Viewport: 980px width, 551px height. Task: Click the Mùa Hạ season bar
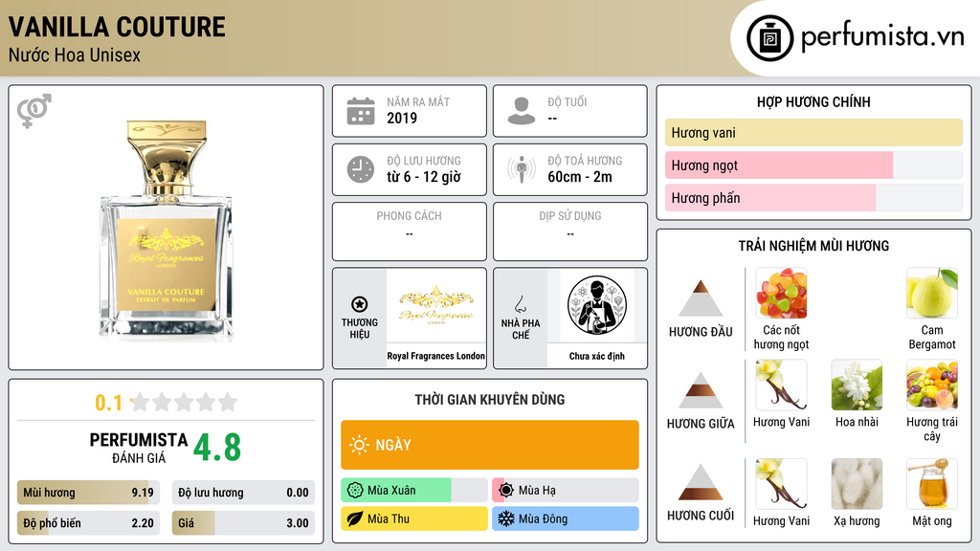pyautogui.click(x=566, y=490)
